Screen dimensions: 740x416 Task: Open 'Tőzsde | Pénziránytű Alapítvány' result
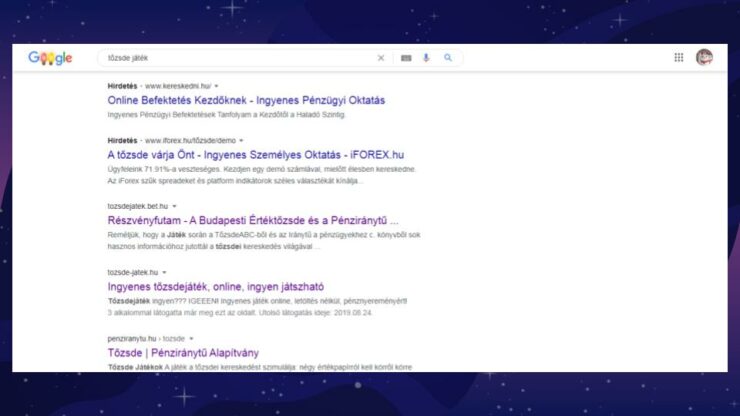coord(183,353)
